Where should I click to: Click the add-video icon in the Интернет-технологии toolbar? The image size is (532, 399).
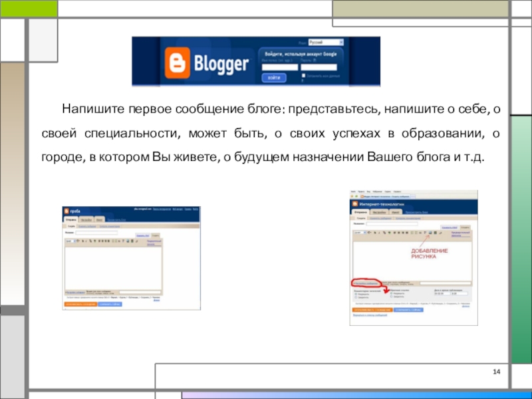[x=435, y=233]
